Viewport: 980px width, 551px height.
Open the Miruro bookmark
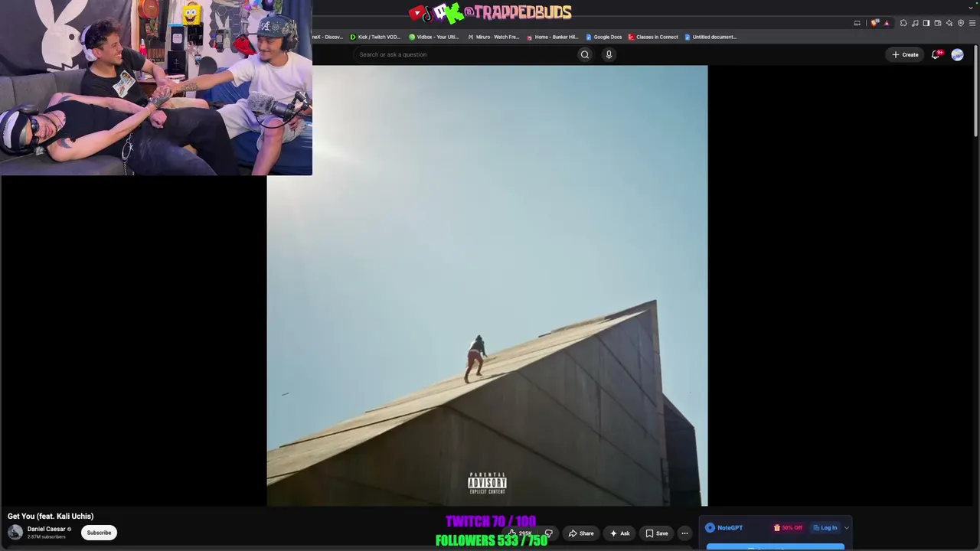pos(494,37)
